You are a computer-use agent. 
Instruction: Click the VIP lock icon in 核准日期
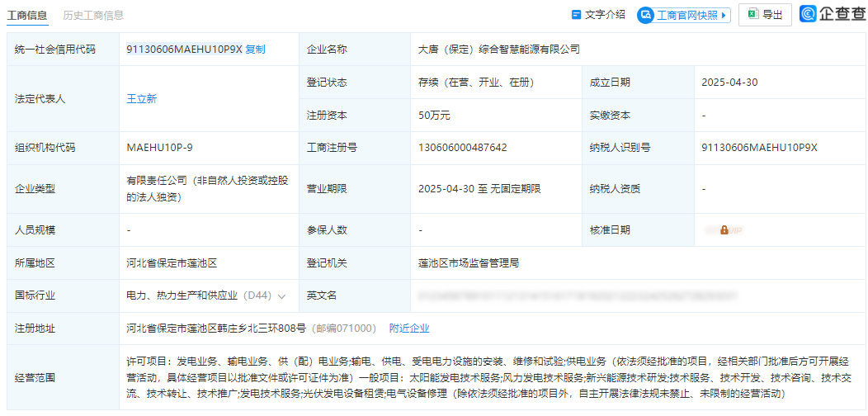pos(724,230)
